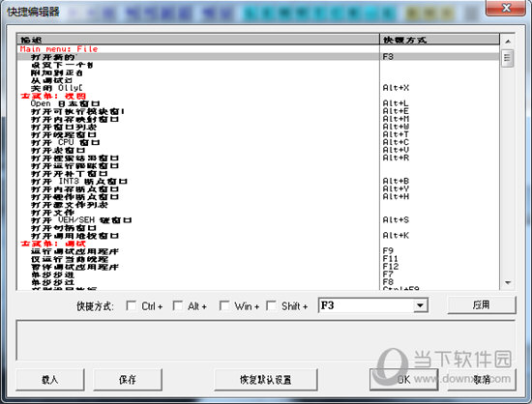Close the 快捷编辑器 window

click(x=506, y=8)
